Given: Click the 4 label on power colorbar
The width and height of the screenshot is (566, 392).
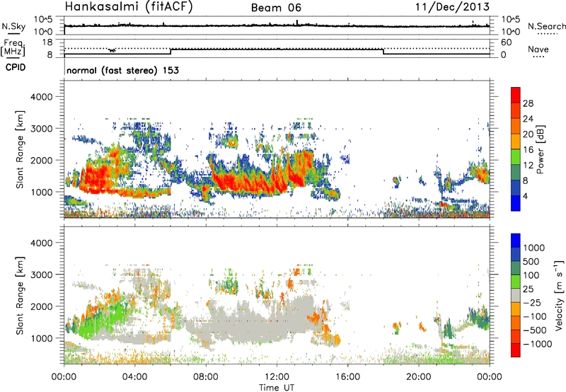Looking at the screenshot, I should (x=526, y=196).
